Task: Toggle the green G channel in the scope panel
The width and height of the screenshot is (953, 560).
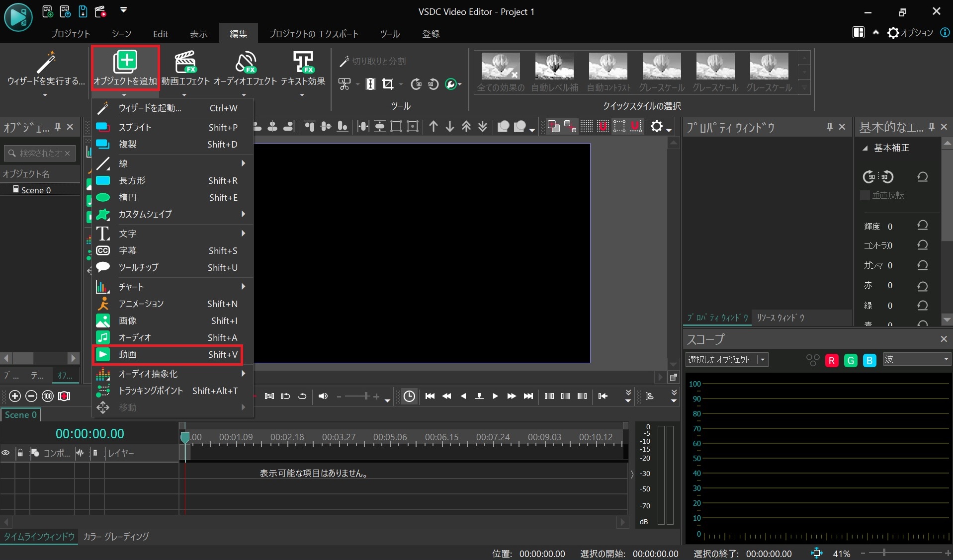Action: [x=850, y=360]
